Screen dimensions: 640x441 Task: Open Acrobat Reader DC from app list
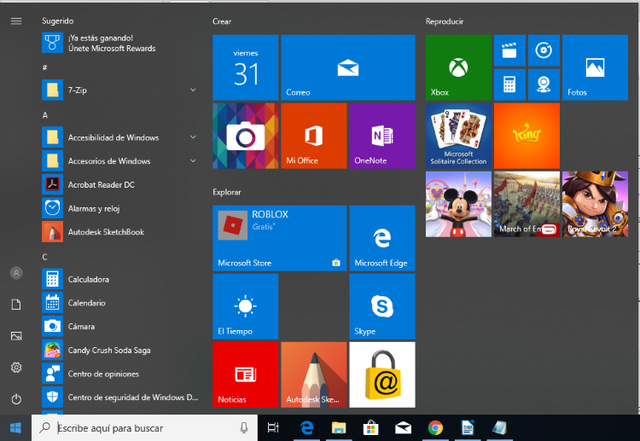[120, 185]
